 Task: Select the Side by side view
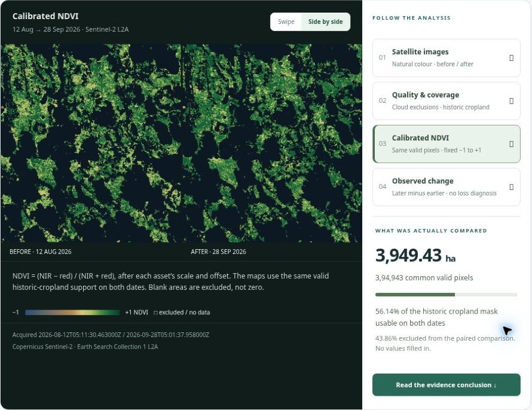325,22
